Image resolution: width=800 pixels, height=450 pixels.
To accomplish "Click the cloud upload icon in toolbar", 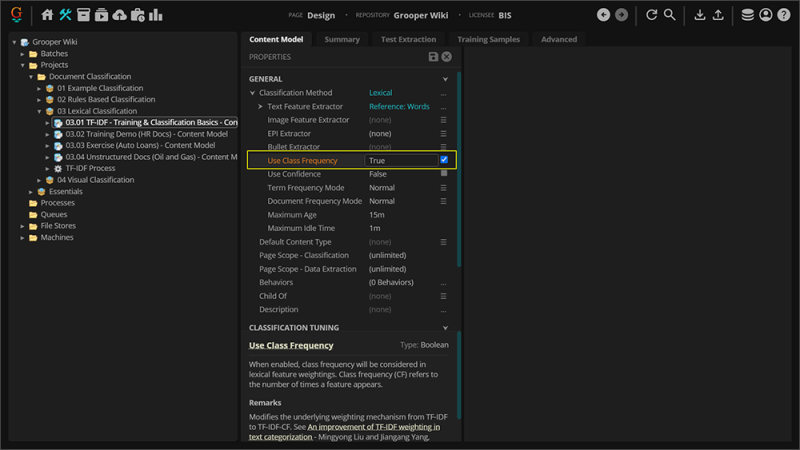I will click(120, 15).
